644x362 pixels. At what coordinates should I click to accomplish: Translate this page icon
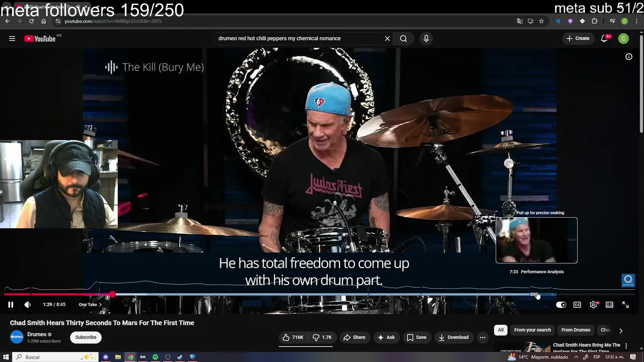pos(520,21)
